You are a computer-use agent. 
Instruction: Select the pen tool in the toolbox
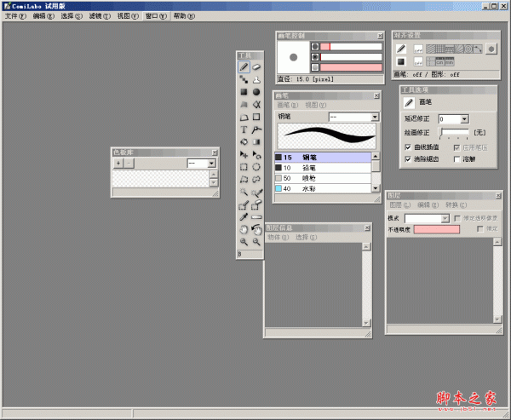tap(244, 66)
